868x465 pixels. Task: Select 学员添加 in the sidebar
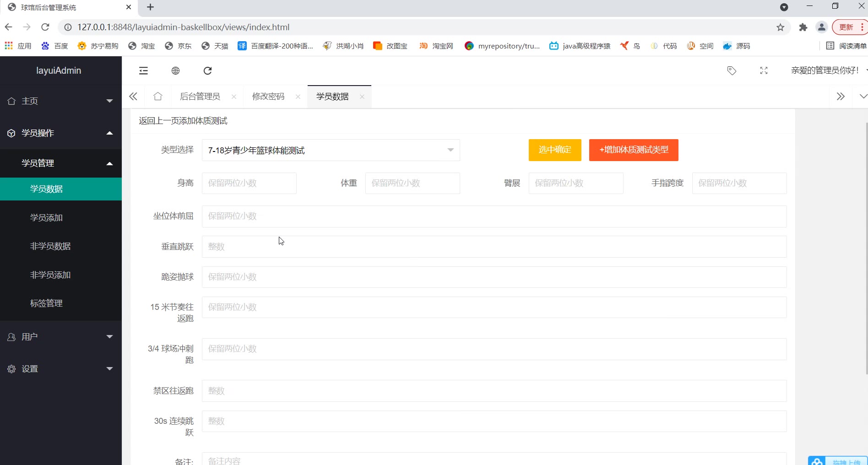coord(61,218)
